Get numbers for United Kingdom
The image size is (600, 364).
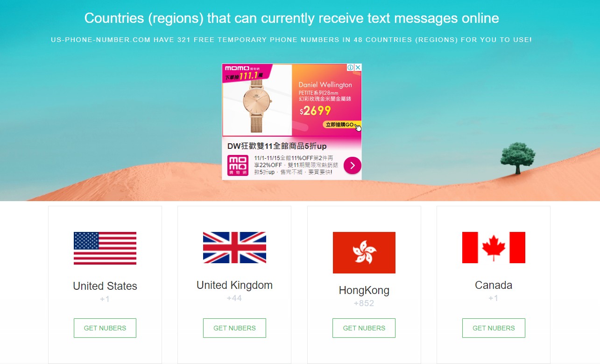234,328
